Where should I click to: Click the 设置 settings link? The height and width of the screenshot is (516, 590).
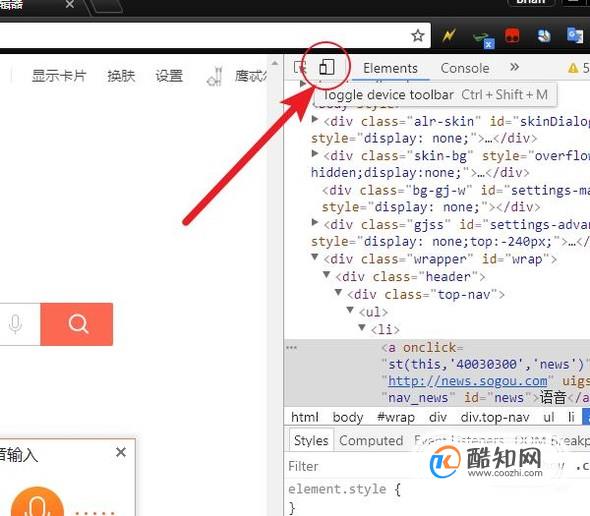click(x=169, y=76)
